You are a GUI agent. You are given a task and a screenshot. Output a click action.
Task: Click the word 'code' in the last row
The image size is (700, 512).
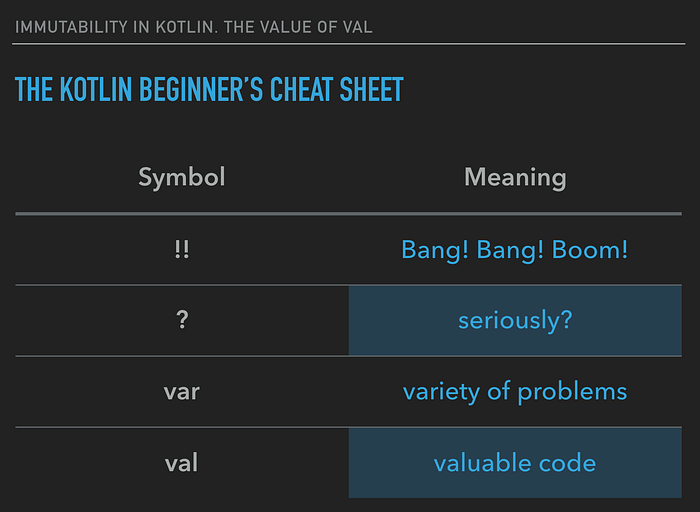(567, 463)
